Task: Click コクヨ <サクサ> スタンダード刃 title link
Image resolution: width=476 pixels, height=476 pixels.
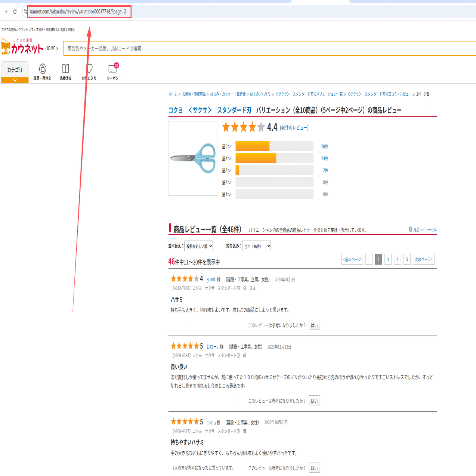Action: 210,110
